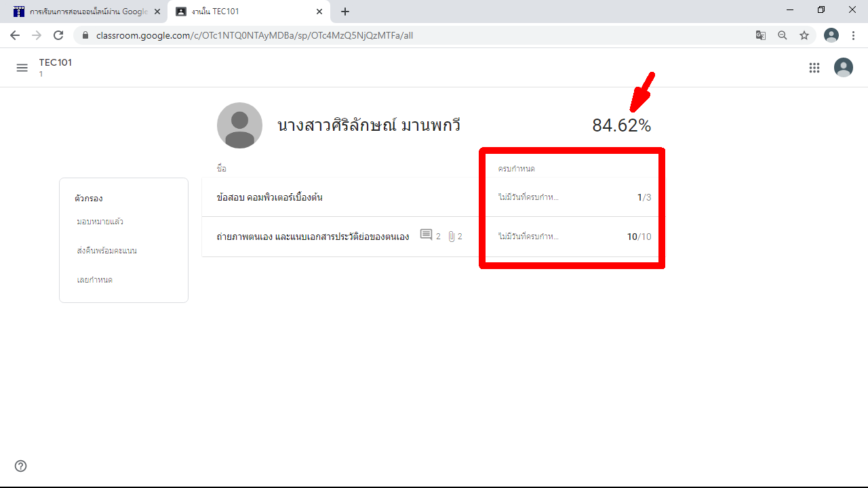Open Chrome three-dot menu
The width and height of the screenshot is (868, 488).
853,35
